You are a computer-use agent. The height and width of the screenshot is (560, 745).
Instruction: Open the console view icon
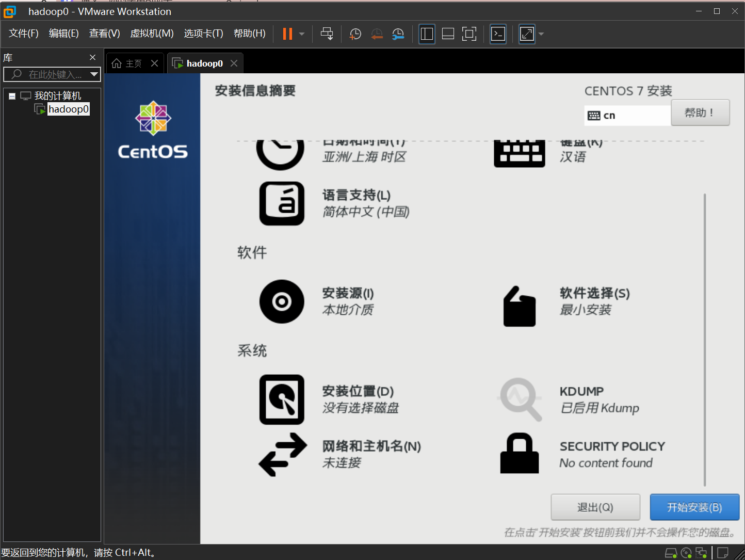pos(498,34)
